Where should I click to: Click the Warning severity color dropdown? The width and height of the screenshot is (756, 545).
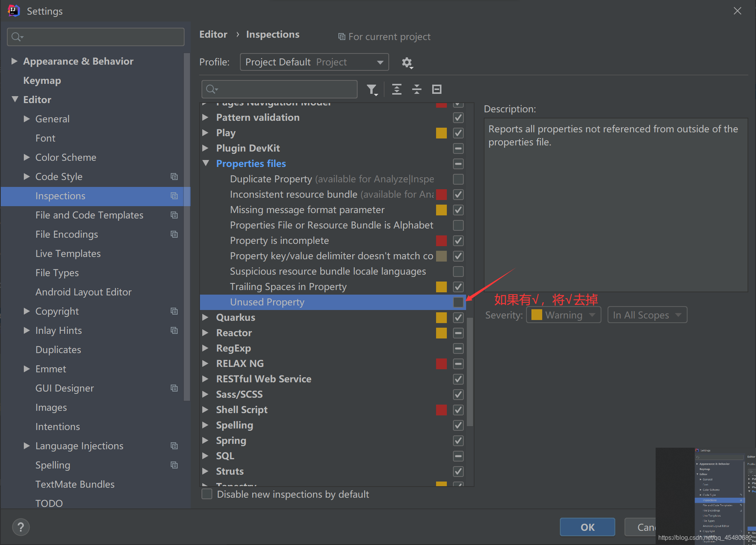tap(563, 315)
